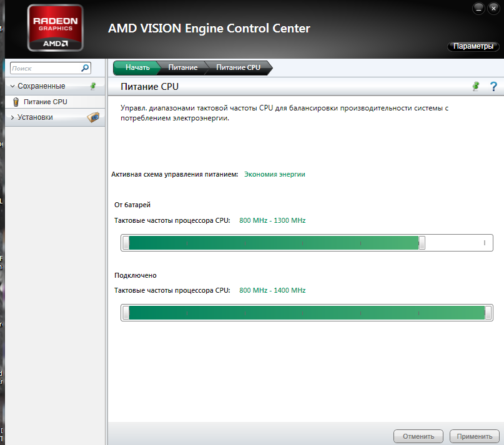Screen dimensions: 504x445
Task: Select the Питание CPU breadcrumb
Action: coord(238,67)
